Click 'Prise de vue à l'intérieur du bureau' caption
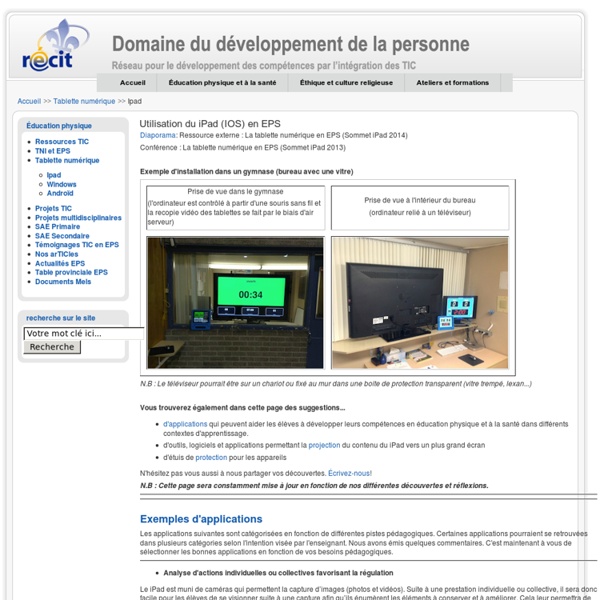 pyautogui.click(x=420, y=200)
